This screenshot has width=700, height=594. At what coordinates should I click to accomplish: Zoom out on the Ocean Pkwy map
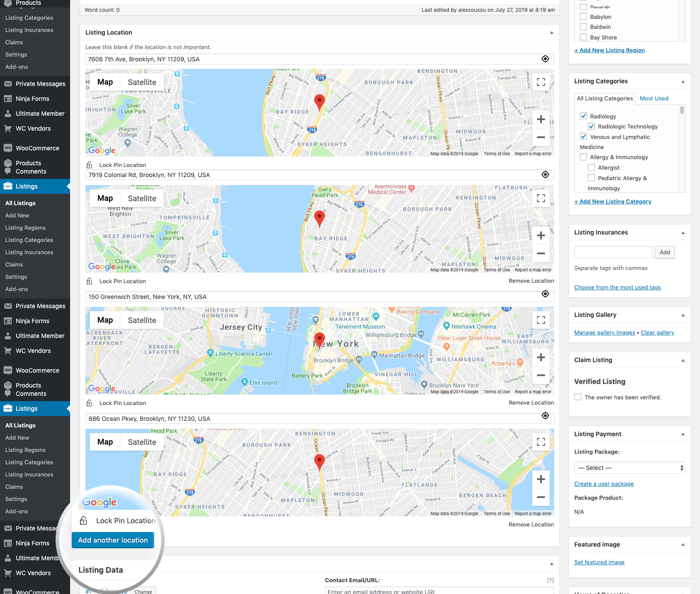coord(541,497)
